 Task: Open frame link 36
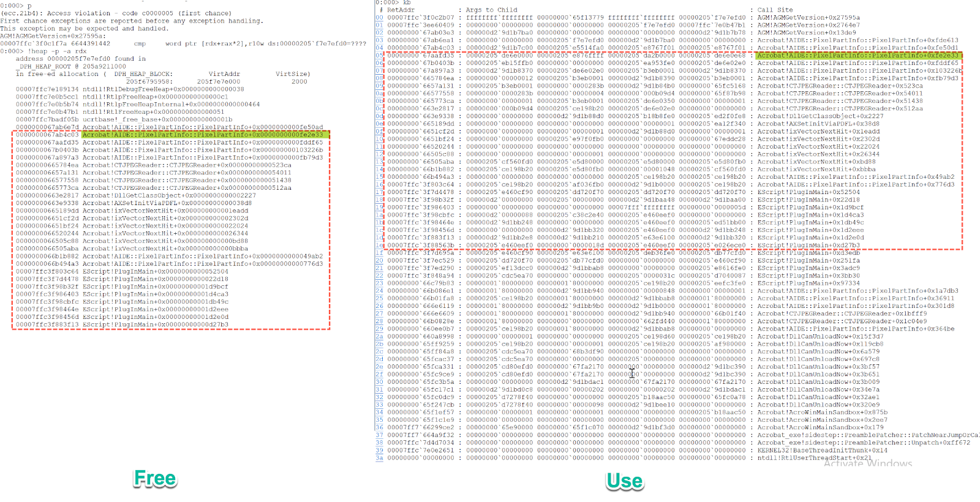tap(379, 427)
